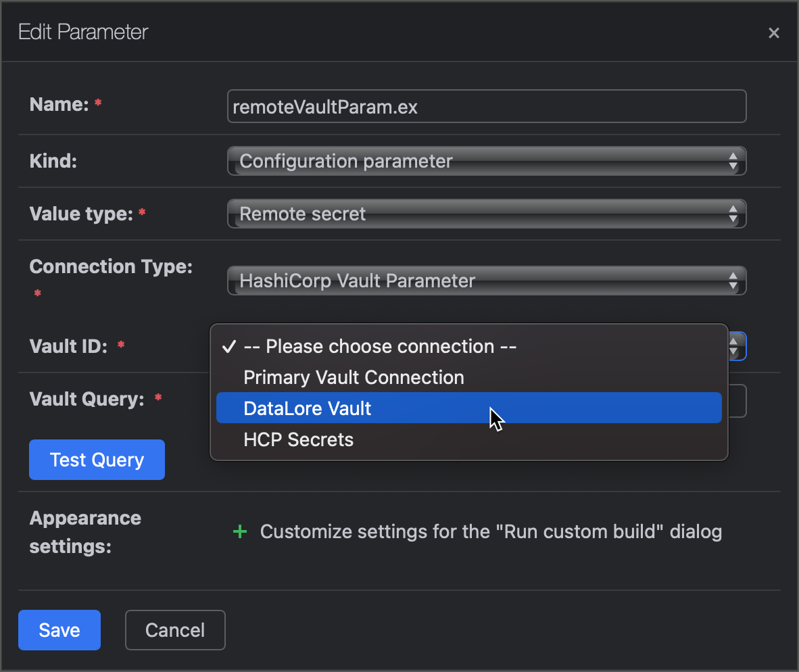Cancel editing the parameter

click(175, 629)
